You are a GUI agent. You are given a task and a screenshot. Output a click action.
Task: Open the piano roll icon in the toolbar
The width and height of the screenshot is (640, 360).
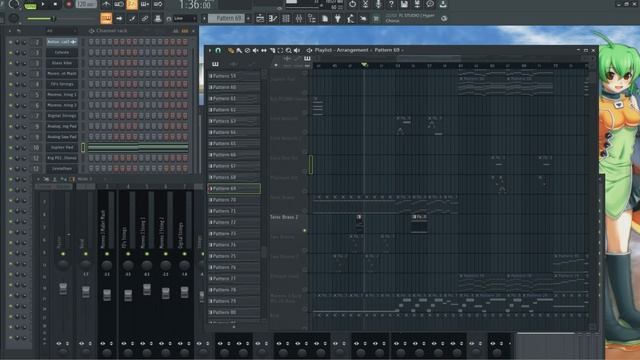pyautogui.click(x=273, y=18)
